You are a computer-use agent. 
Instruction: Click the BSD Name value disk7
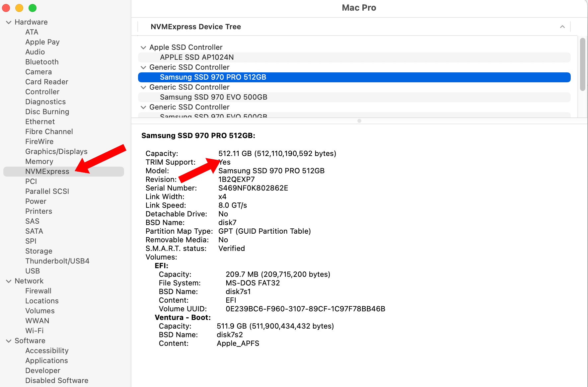227,223
